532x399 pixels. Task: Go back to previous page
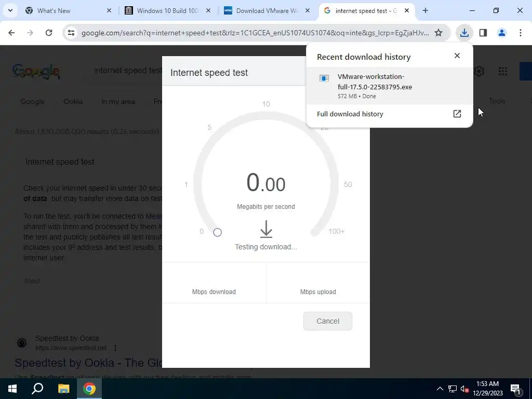tap(11, 33)
